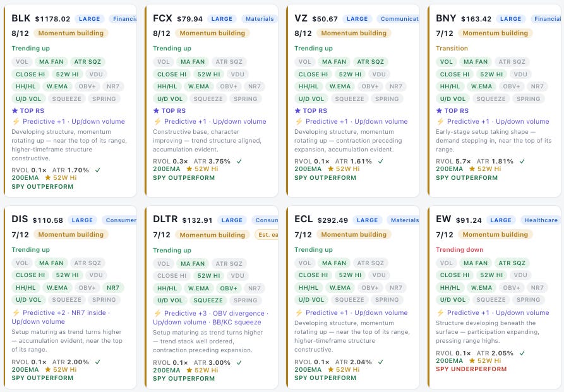Image resolution: width=564 pixels, height=392 pixels.
Task: Click the gold 52W Hi star on EW card
Action: tap(472, 360)
